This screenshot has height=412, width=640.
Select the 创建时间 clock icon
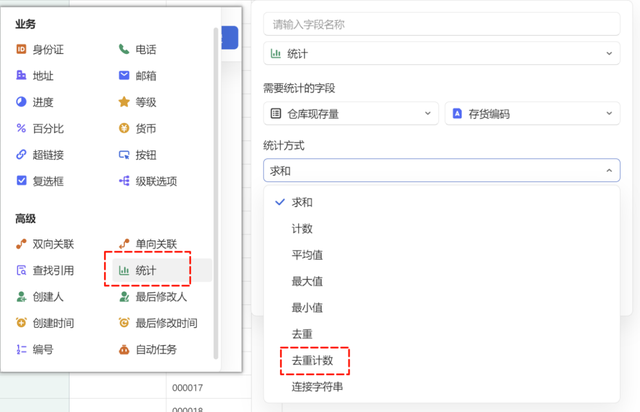coord(21,323)
